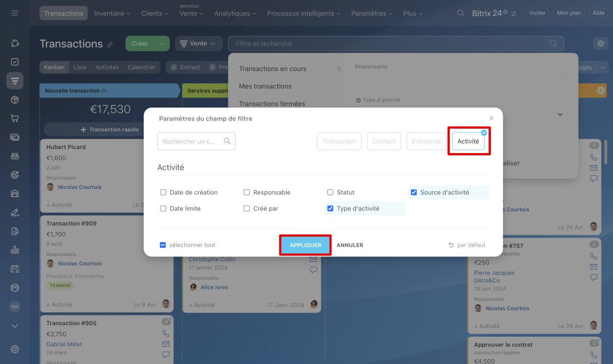Screen dimensions: 613x364
Task: Select the Entreprise filter category tab
Action: tap(426, 141)
